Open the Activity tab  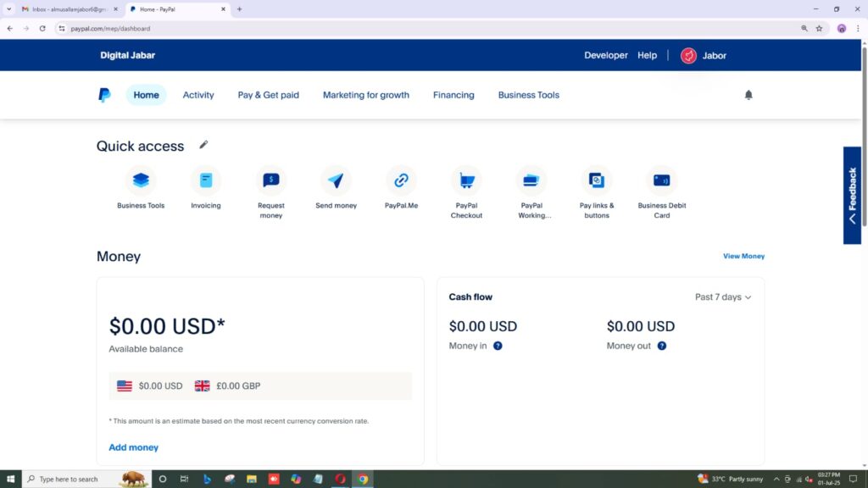pos(198,95)
